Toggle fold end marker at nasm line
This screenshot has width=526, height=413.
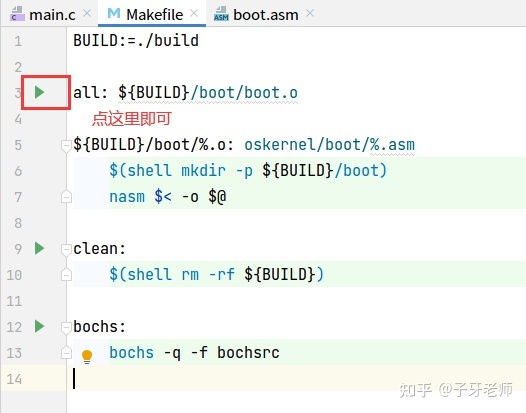(x=66, y=197)
